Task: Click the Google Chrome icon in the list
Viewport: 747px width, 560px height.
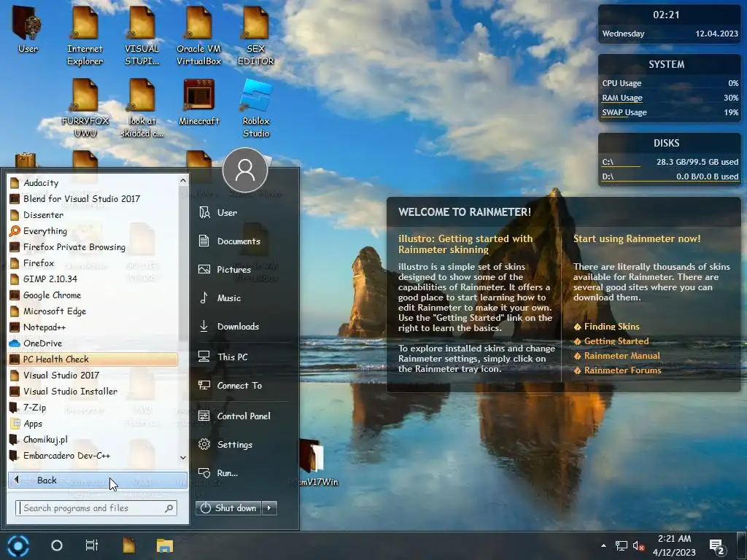Action: tap(15, 295)
